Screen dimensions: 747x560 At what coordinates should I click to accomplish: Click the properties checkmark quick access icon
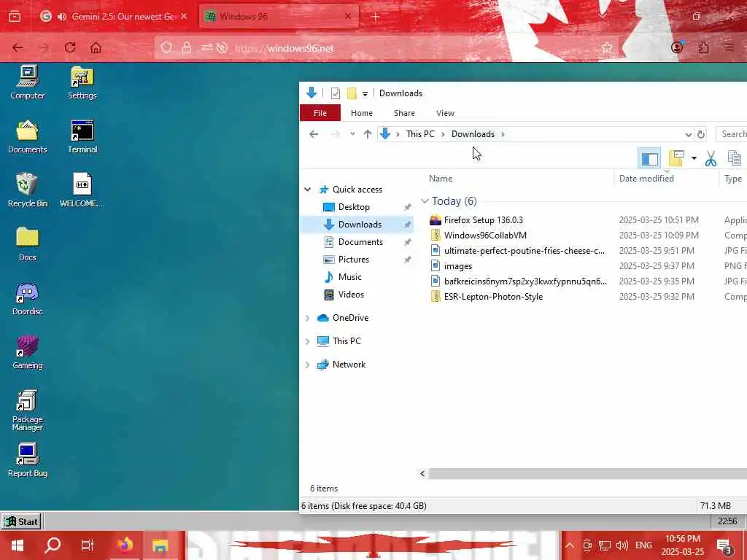coord(336,93)
